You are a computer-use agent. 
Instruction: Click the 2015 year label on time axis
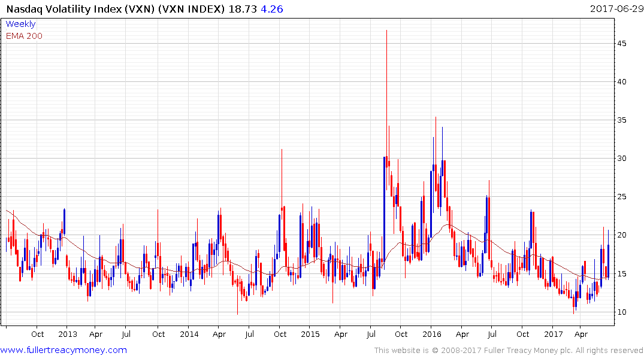pyautogui.click(x=310, y=334)
